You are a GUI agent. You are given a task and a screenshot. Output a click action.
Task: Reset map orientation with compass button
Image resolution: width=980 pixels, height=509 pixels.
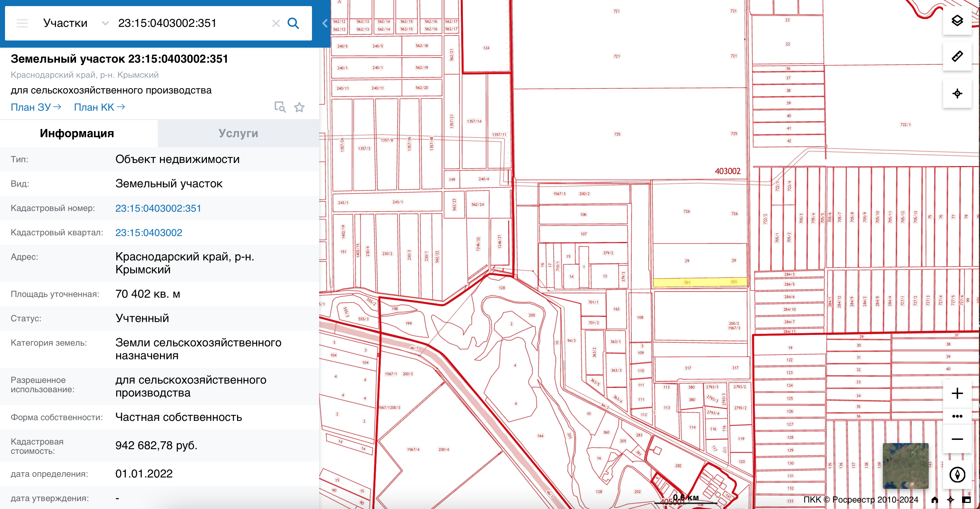pos(957,474)
